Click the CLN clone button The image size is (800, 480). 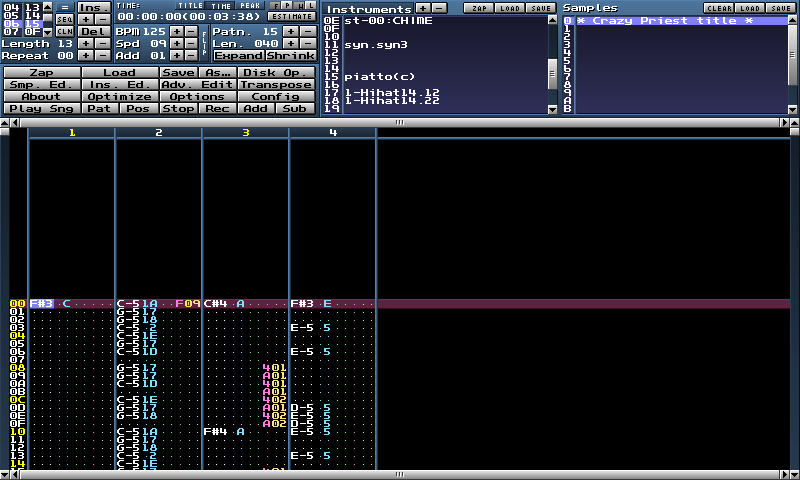pos(64,31)
